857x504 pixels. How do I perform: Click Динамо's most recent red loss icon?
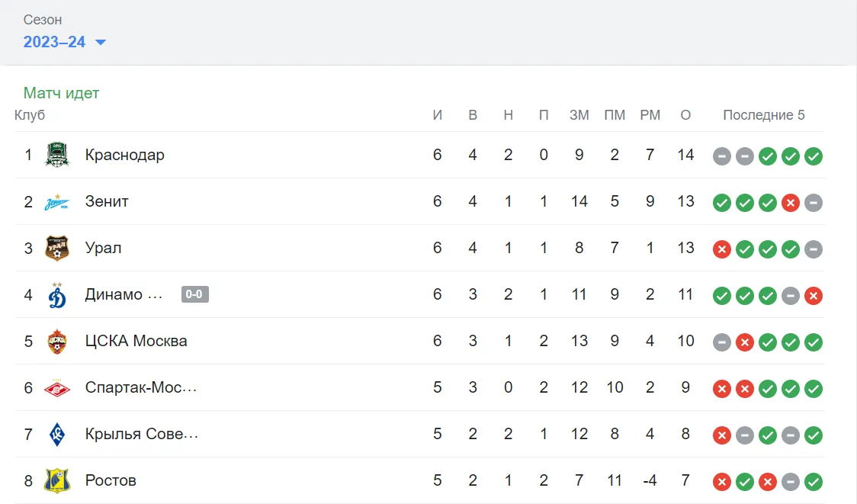[814, 296]
